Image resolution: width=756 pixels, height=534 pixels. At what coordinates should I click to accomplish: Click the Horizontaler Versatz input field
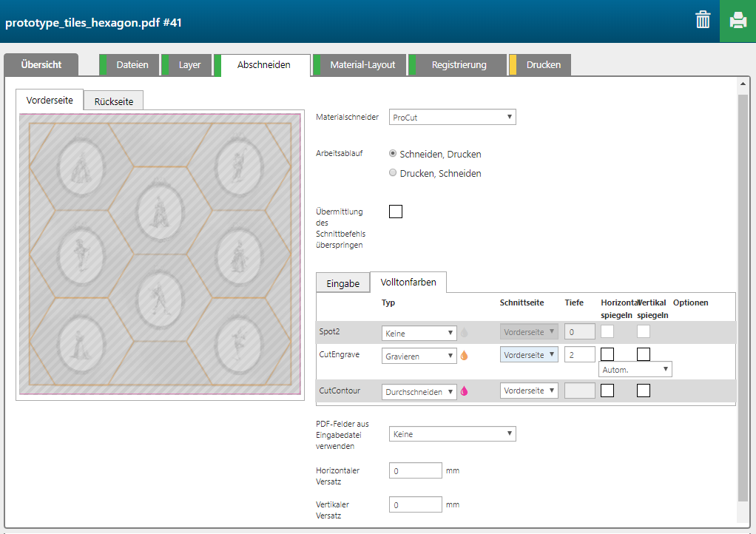[x=415, y=471]
